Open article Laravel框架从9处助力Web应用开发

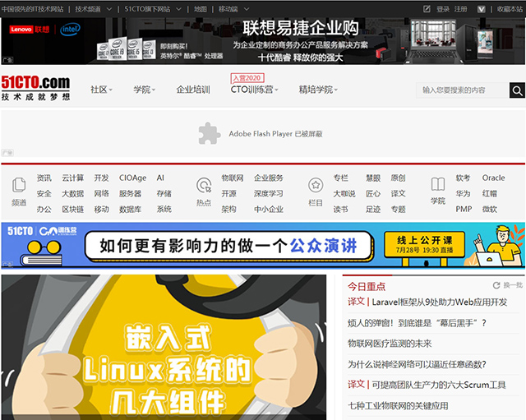[x=440, y=302]
